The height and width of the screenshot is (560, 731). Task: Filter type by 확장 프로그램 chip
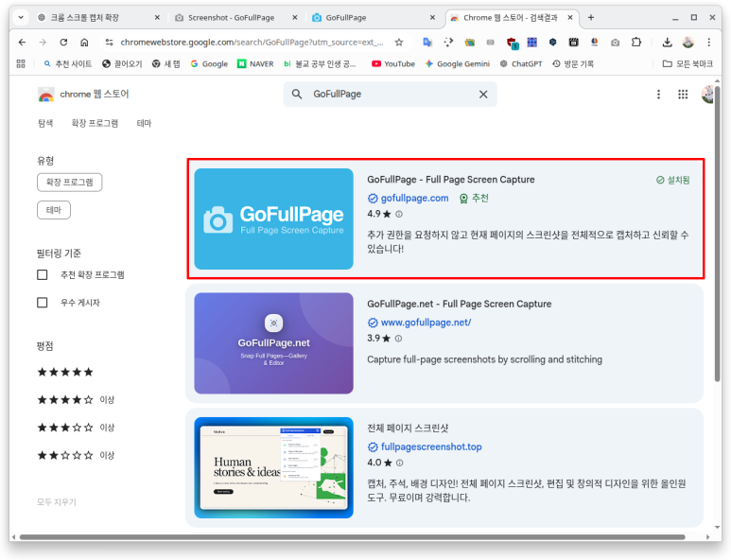click(69, 183)
